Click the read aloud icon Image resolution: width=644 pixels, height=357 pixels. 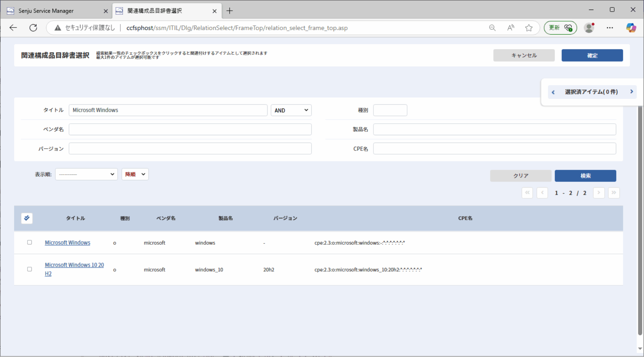coord(511,28)
